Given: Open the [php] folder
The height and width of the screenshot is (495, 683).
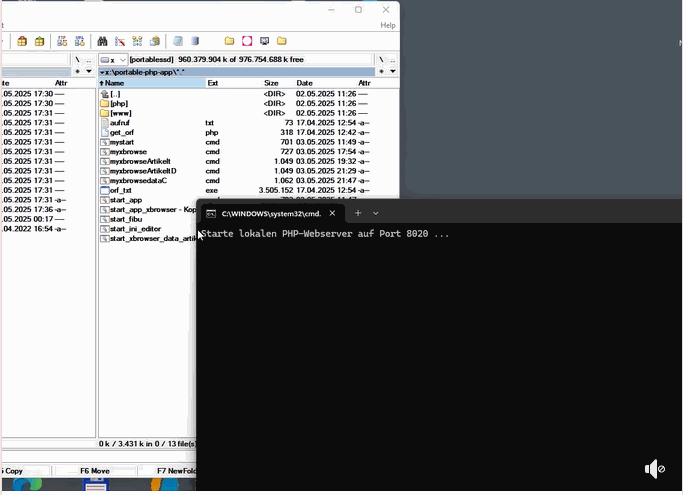Looking at the screenshot, I should click(119, 103).
